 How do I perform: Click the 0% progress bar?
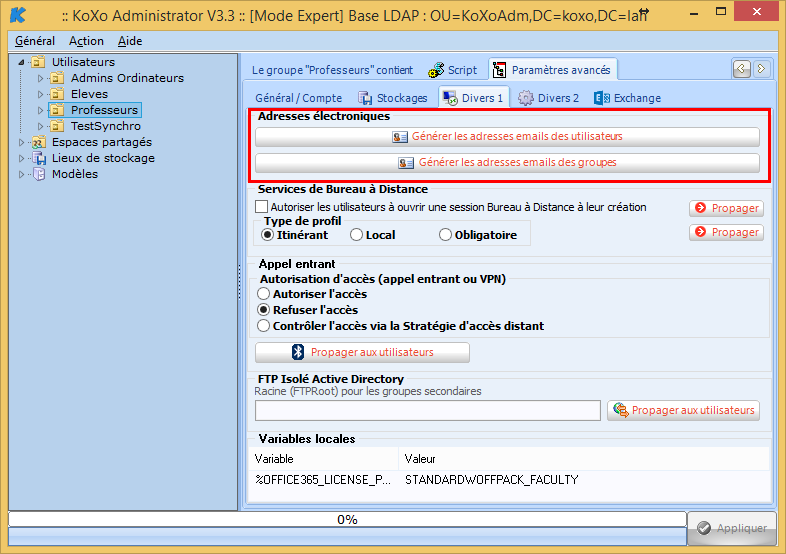(x=347, y=519)
